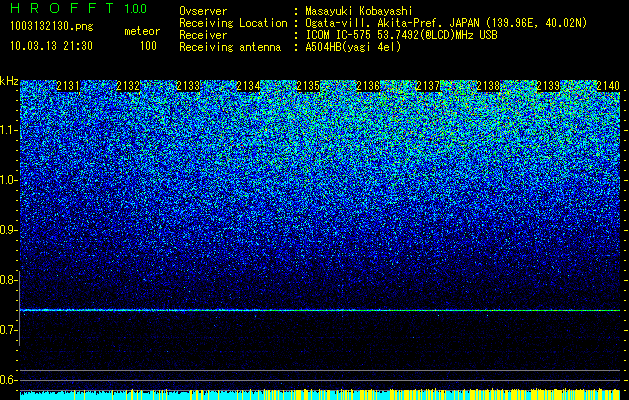Click the 0.6 frequency axis label
629x400 pixels.
7,380
